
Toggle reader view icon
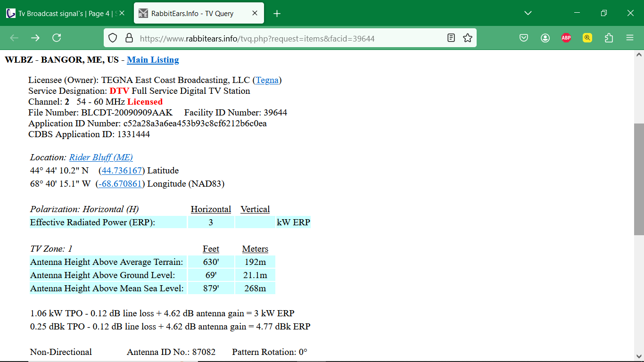451,38
